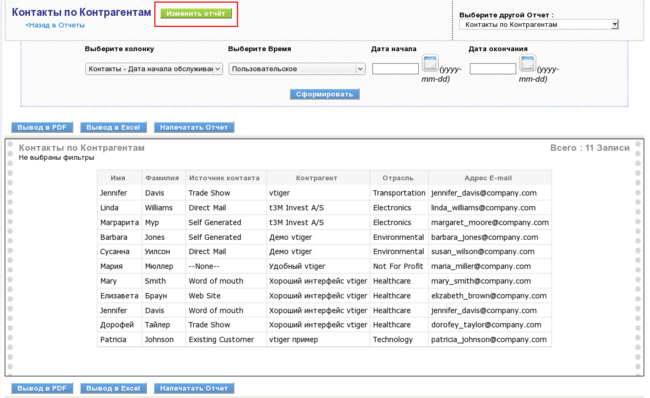
Task: Focus the Дата окончания input field
Action: click(493, 68)
